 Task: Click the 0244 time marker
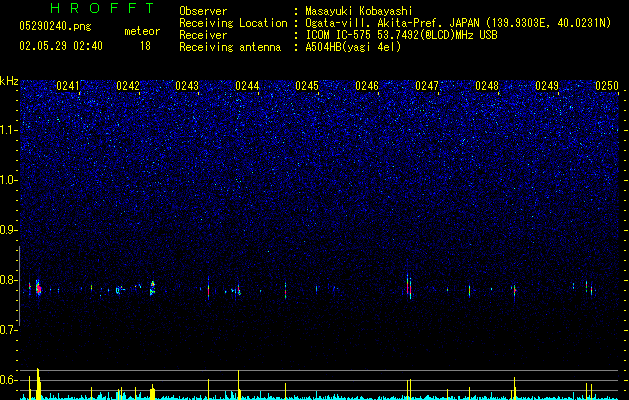click(247, 86)
